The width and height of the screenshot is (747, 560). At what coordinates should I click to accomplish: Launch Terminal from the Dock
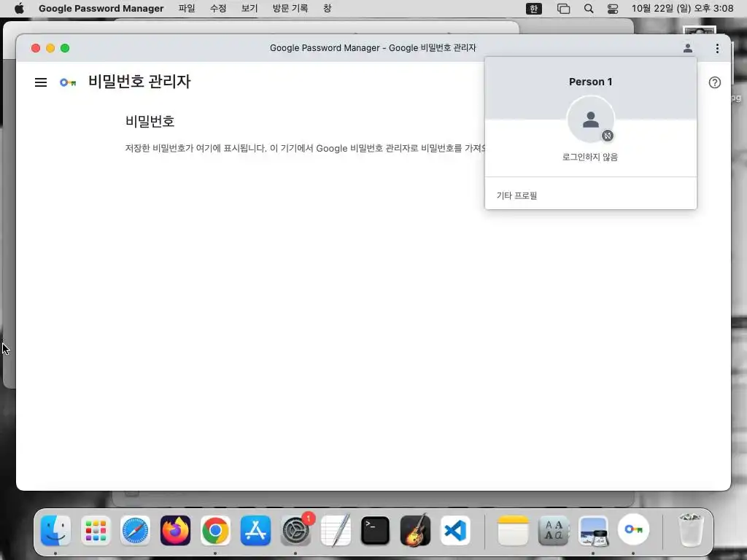pyautogui.click(x=376, y=531)
